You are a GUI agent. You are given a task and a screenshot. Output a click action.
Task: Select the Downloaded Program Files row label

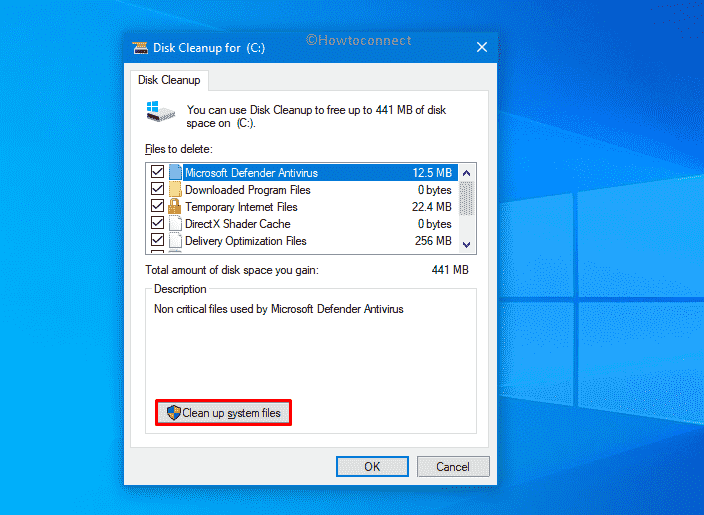(248, 190)
